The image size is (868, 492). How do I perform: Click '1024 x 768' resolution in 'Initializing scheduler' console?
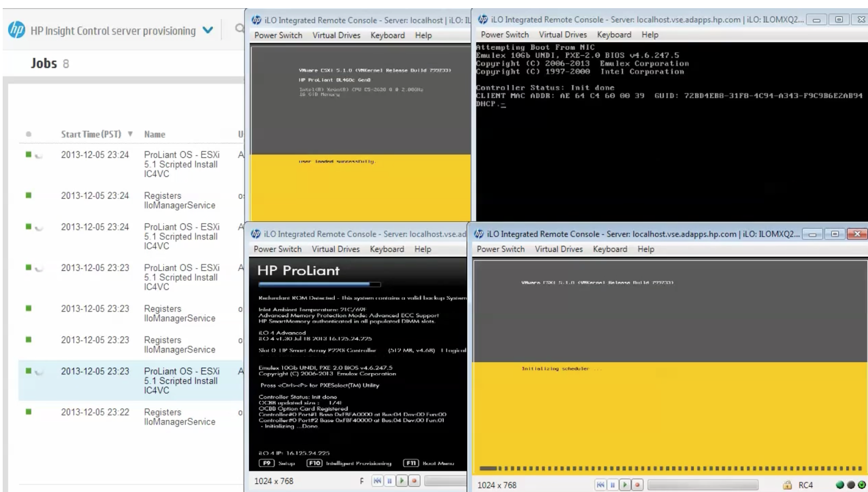click(x=497, y=485)
